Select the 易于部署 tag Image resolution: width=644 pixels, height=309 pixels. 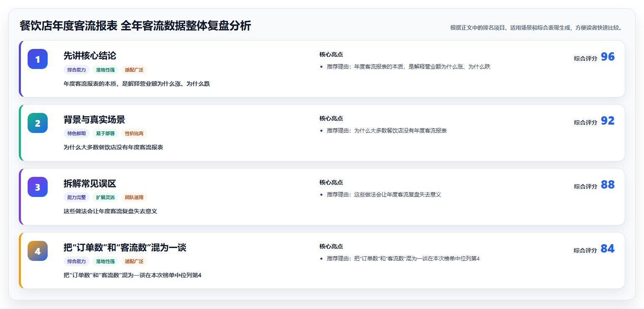point(105,133)
